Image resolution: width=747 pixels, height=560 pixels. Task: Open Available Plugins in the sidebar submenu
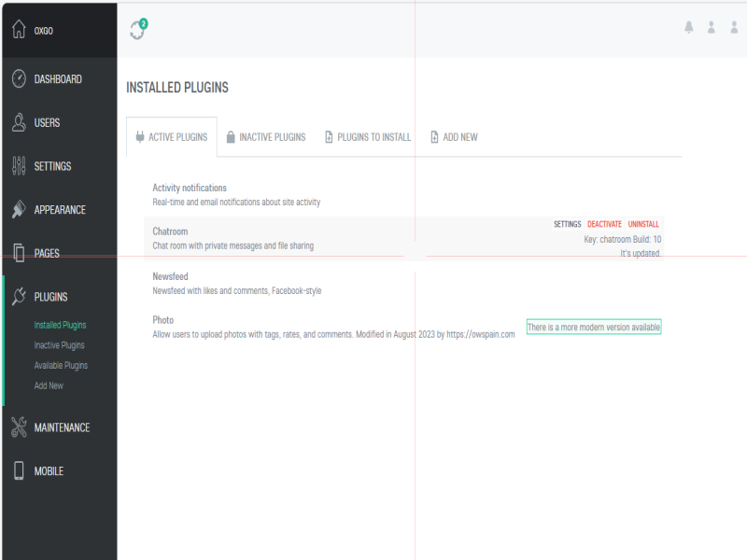(61, 366)
